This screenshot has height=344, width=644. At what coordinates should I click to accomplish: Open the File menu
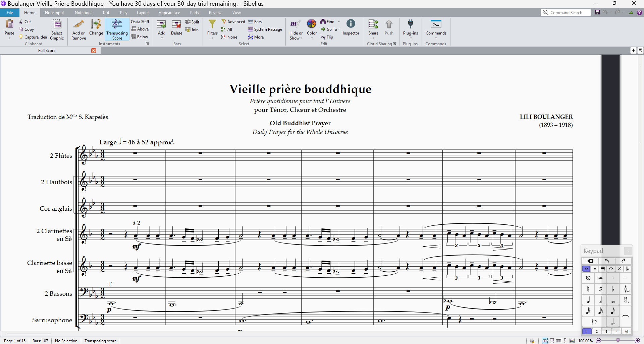click(10, 13)
